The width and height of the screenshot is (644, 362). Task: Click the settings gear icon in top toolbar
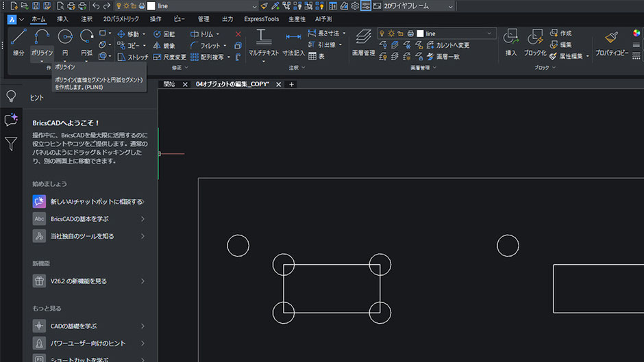coord(355,5)
